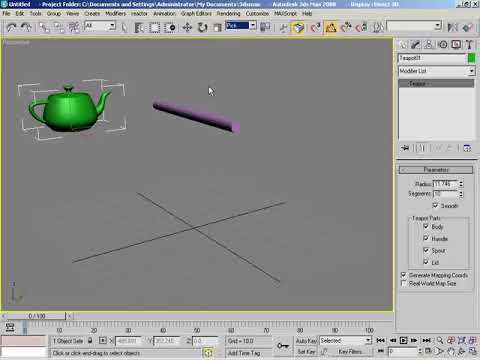Switch to the Hierarchy command panel tab

[x=429, y=45]
